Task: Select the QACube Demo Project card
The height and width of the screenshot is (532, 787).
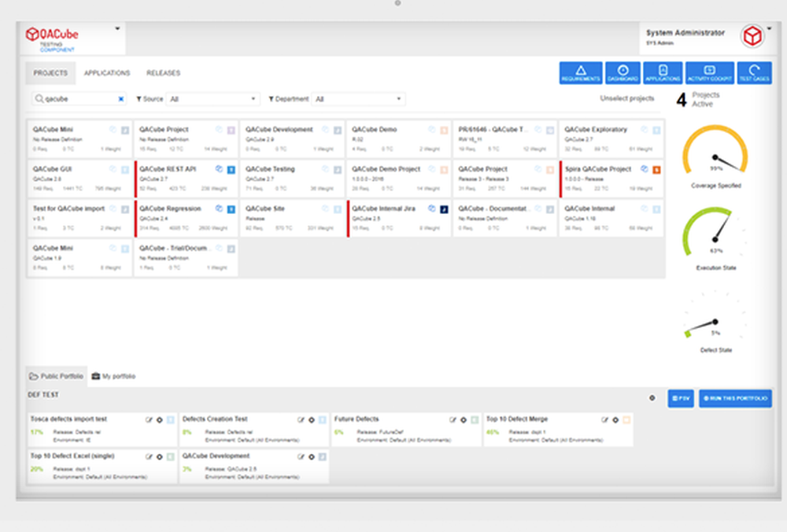Action: (398, 179)
